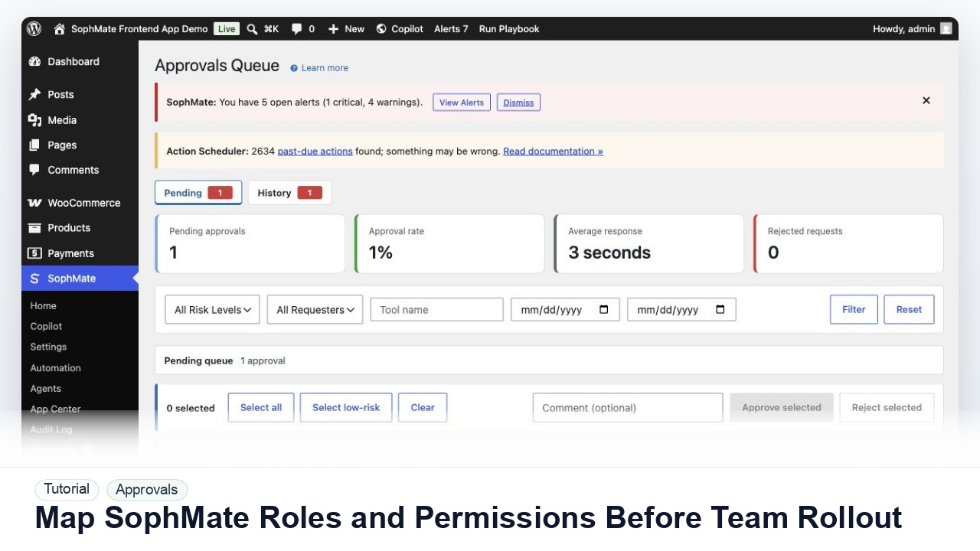Screen dimensions: 980x551
Task: Open the site home icon
Action: click(x=59, y=29)
